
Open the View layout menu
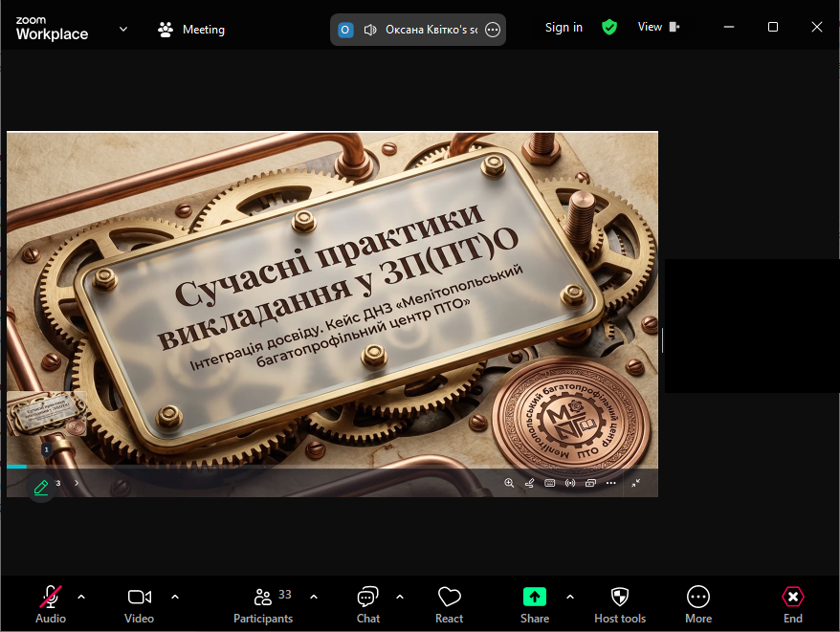click(x=658, y=28)
